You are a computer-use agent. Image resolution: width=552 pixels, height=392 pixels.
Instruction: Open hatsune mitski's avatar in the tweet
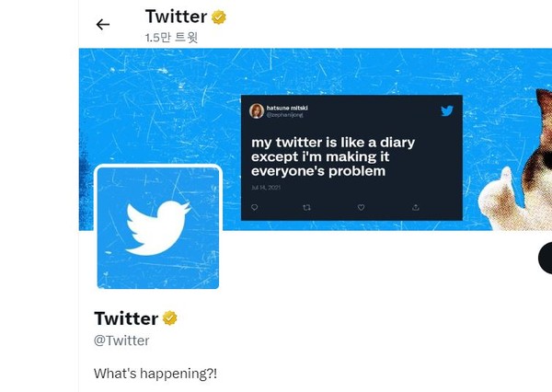tap(257, 111)
